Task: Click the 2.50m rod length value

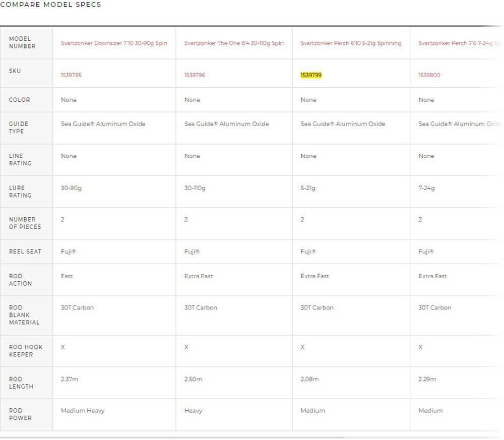Action: pyautogui.click(x=193, y=379)
